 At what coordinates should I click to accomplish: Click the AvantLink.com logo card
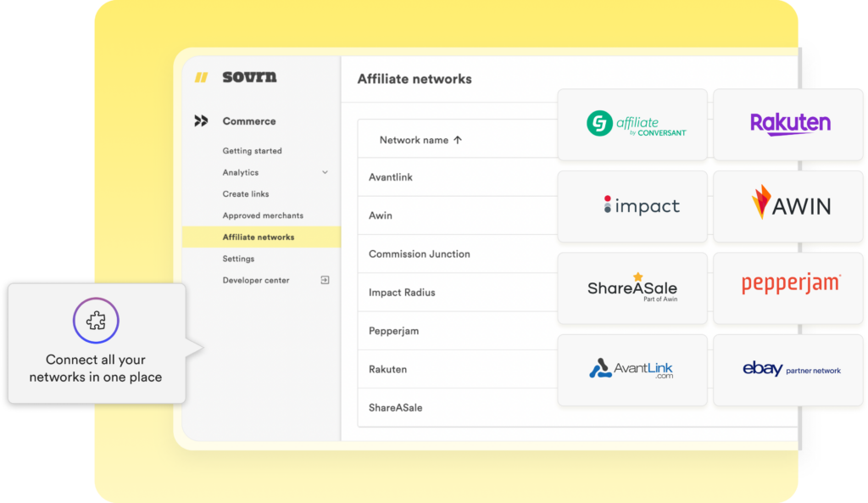632,370
